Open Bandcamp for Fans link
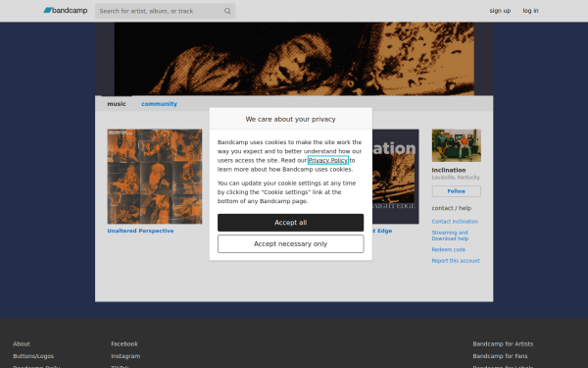Screen dimensions: 588x368 tap(500, 356)
